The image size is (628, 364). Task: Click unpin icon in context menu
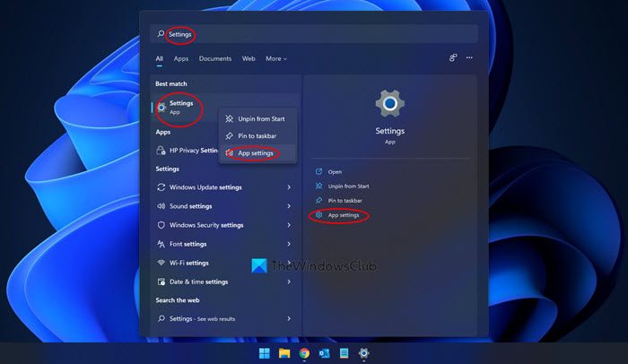tap(229, 119)
